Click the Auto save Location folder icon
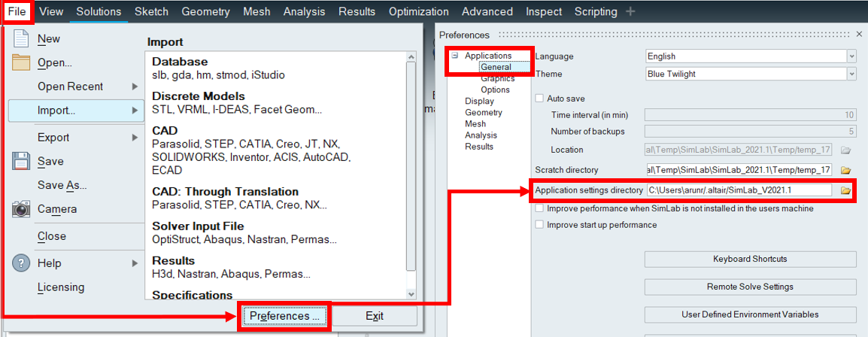868x337 pixels. pyautogui.click(x=846, y=150)
